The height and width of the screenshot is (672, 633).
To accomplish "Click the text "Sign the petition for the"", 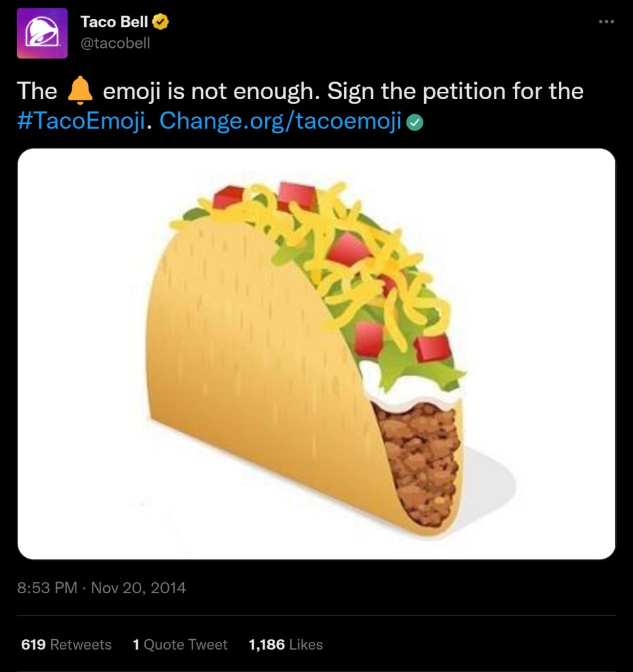I will coord(455,91).
